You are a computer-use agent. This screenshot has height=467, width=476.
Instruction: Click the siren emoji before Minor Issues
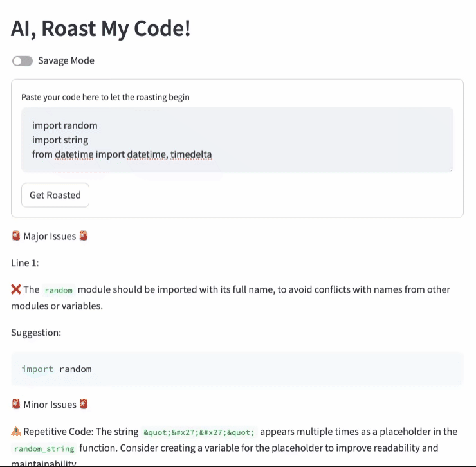[x=16, y=405]
